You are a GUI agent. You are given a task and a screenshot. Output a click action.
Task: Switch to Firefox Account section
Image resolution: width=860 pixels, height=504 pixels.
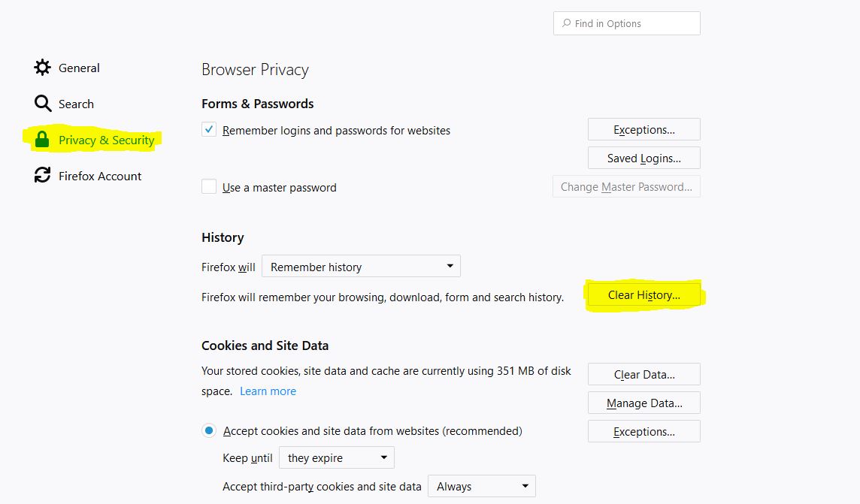[100, 176]
